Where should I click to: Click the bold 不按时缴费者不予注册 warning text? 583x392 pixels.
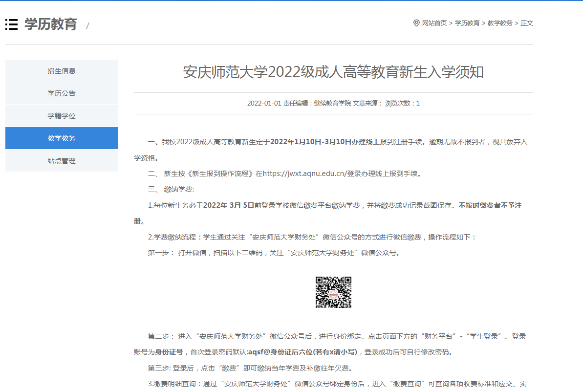pos(490,206)
